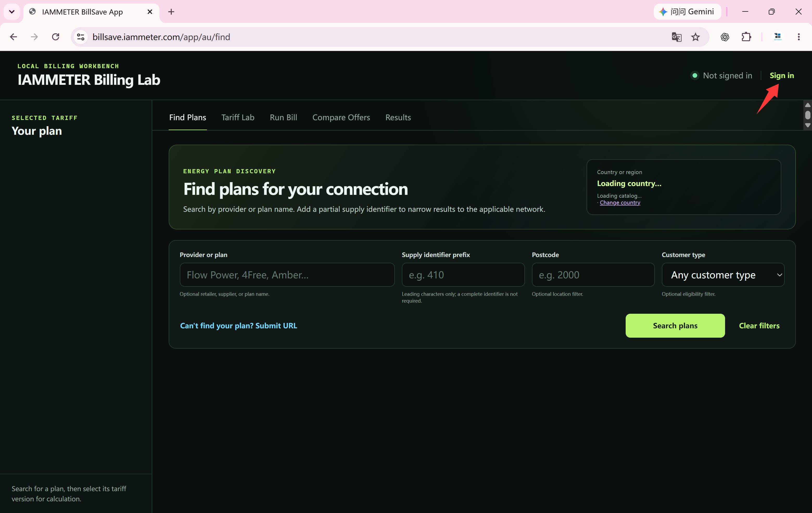
Task: Open the Extensions puzzle icon
Action: click(746, 37)
